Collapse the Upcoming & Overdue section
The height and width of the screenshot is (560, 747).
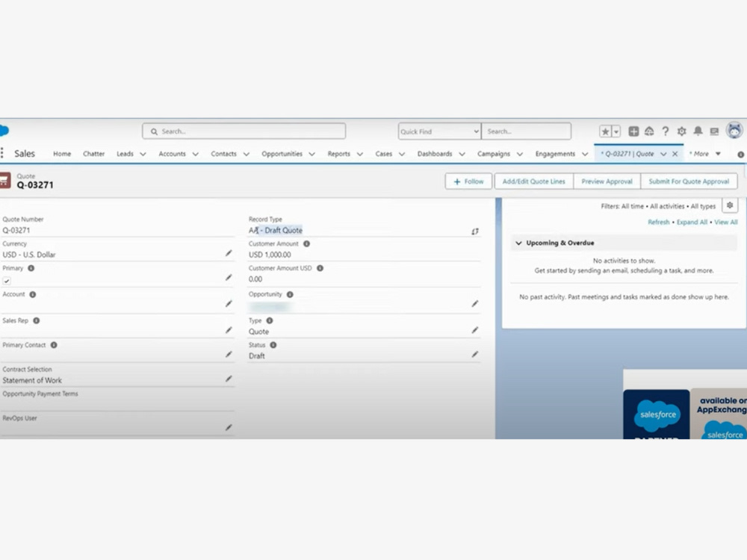pos(519,243)
